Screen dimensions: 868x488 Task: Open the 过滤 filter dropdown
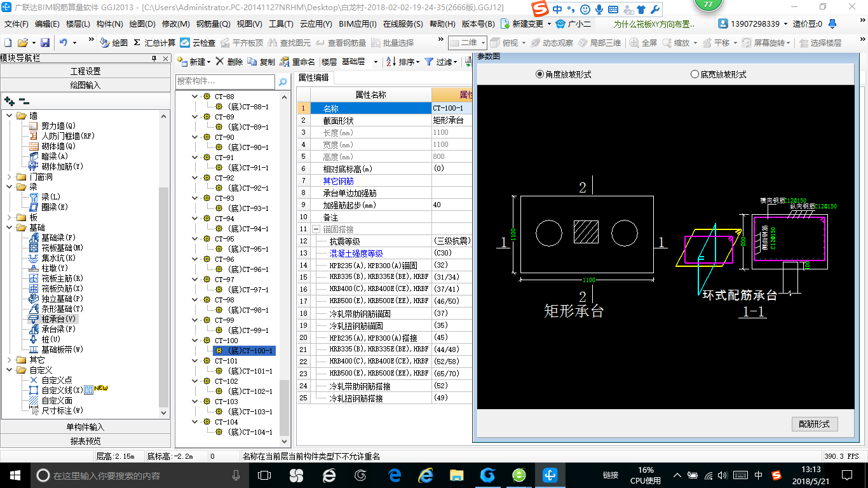coord(440,62)
